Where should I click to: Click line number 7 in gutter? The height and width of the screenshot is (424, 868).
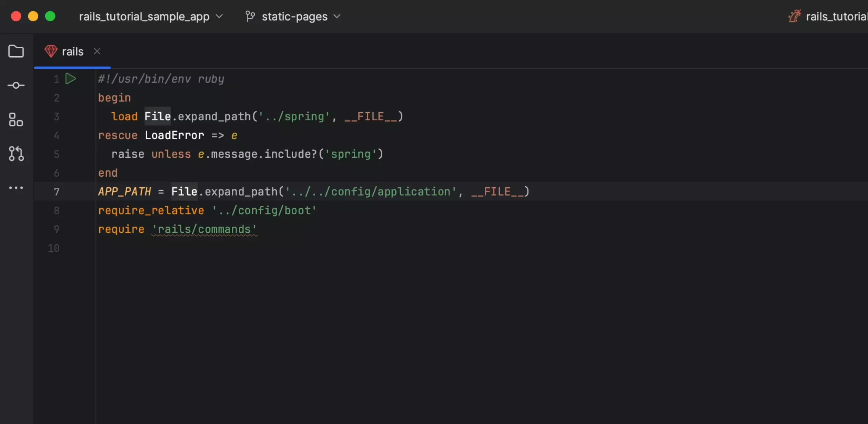tap(56, 192)
